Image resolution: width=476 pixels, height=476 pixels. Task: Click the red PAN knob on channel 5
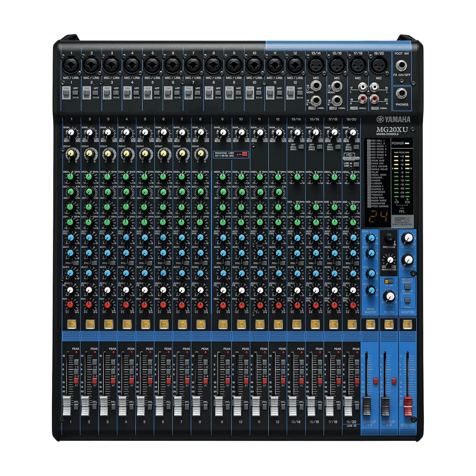coord(145,305)
